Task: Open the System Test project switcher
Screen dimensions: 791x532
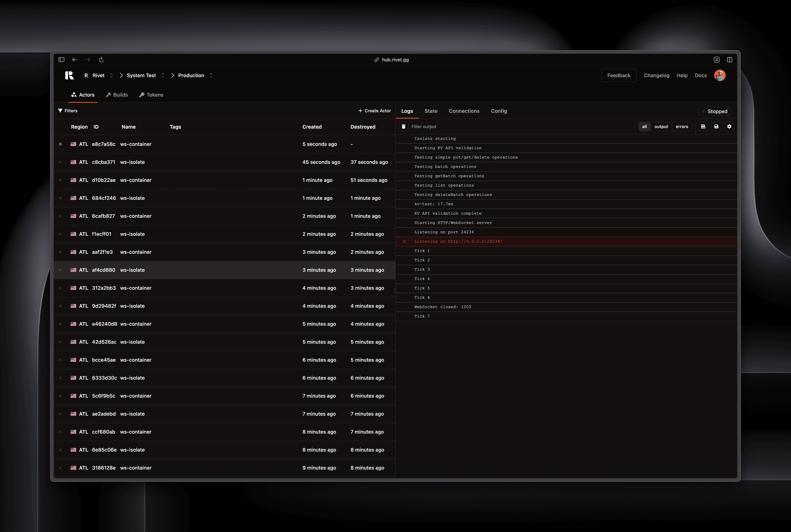Action: pyautogui.click(x=146, y=75)
